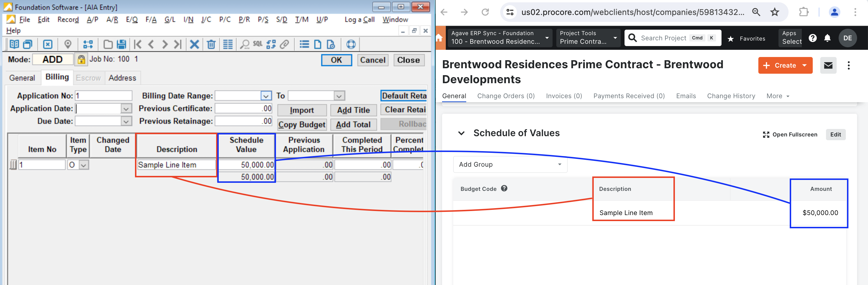
Task: Click the SQL query toolbar icon
Action: tap(258, 43)
